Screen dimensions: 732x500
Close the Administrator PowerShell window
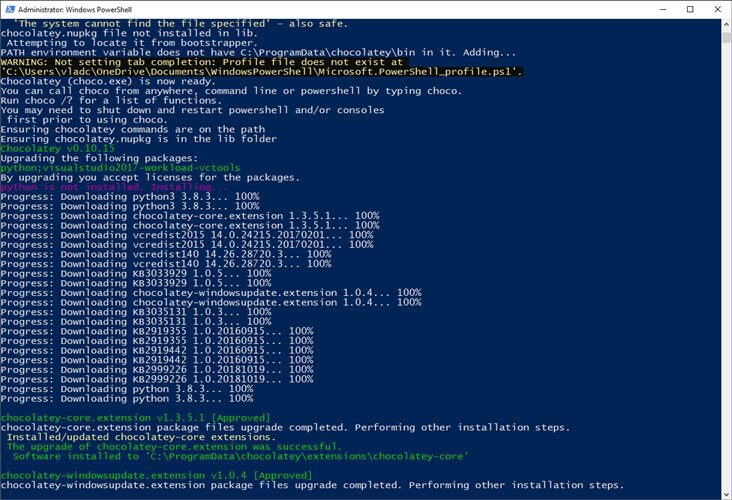pyautogui.click(x=718, y=9)
